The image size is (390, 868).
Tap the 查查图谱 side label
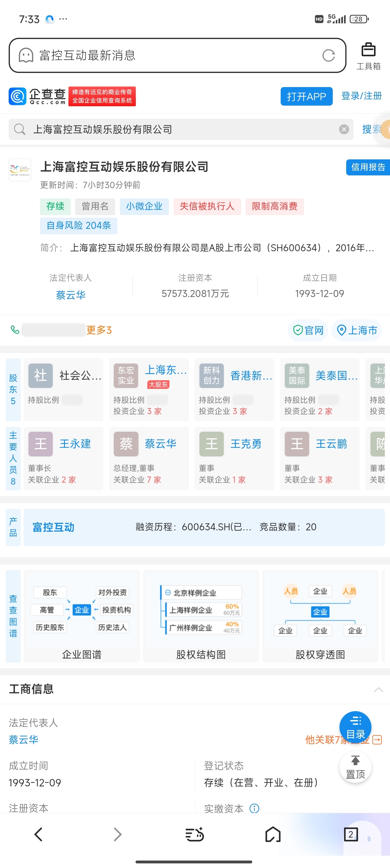[13, 616]
